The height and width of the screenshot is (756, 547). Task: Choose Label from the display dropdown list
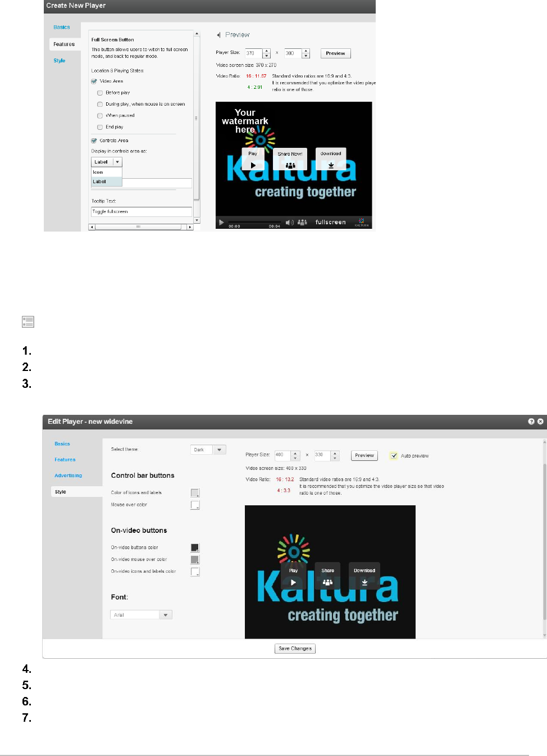(x=107, y=182)
